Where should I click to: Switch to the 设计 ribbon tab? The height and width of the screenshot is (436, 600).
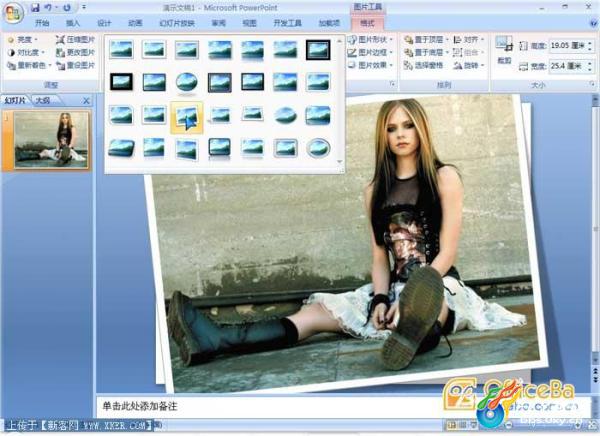click(104, 23)
